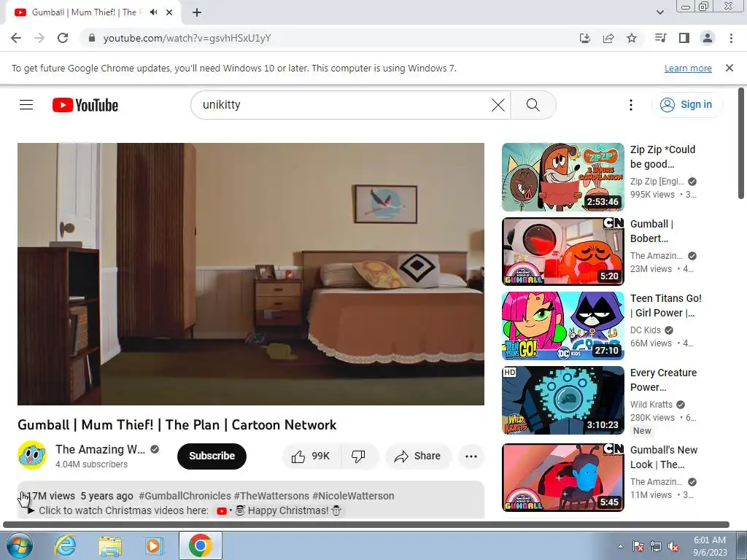Share the Gumball video
The width and height of the screenshot is (747, 560).
418,456
